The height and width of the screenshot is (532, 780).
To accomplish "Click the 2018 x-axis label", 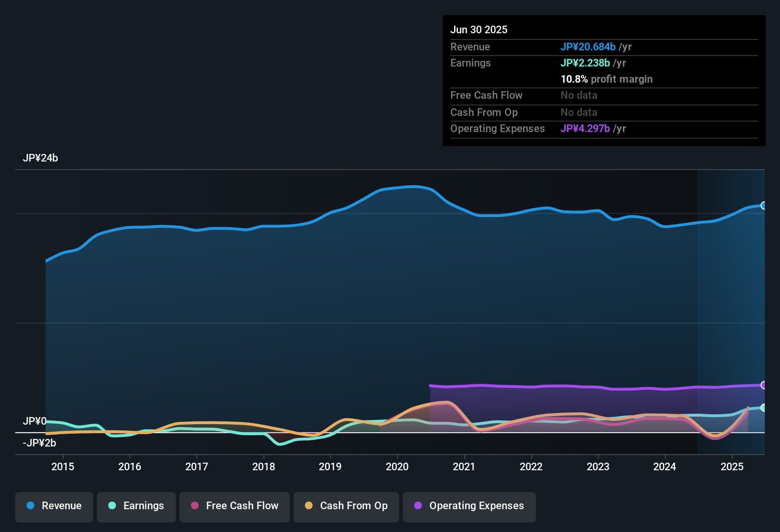I will tap(264, 466).
